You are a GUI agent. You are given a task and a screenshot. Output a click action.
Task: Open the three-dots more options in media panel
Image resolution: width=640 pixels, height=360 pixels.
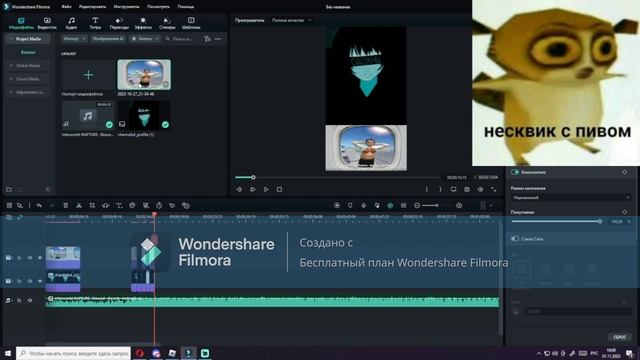[x=218, y=39]
